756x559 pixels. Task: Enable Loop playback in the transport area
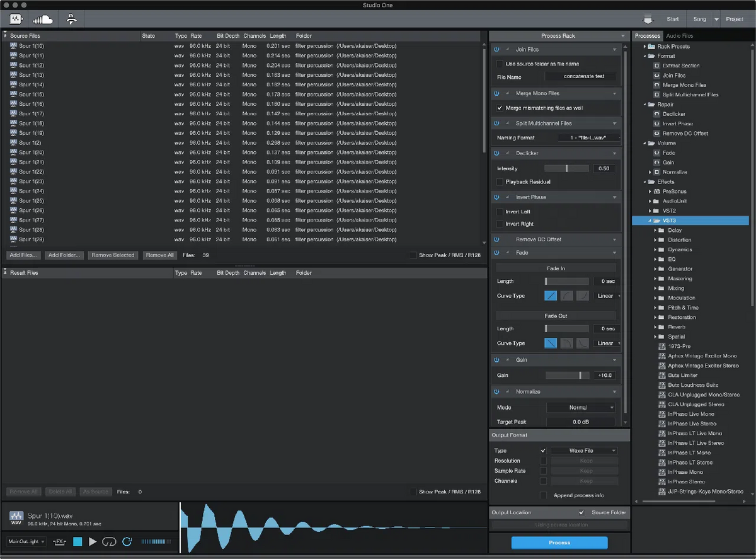click(x=108, y=541)
